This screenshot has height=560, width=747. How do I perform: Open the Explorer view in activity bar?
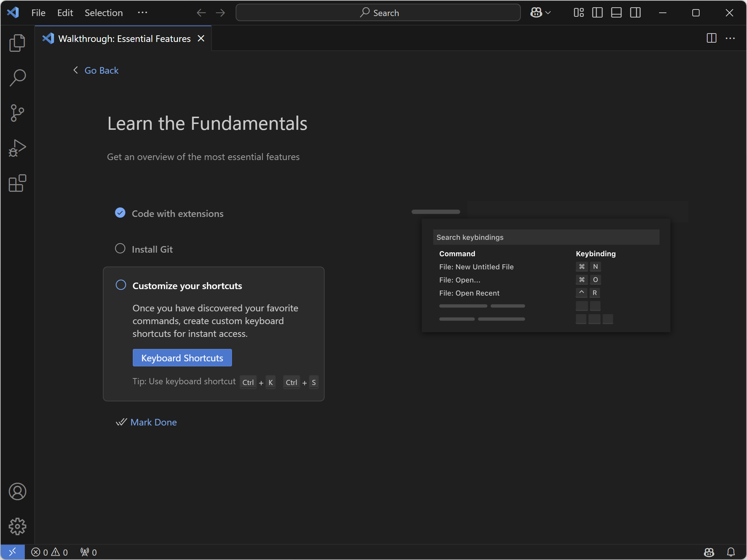17,43
